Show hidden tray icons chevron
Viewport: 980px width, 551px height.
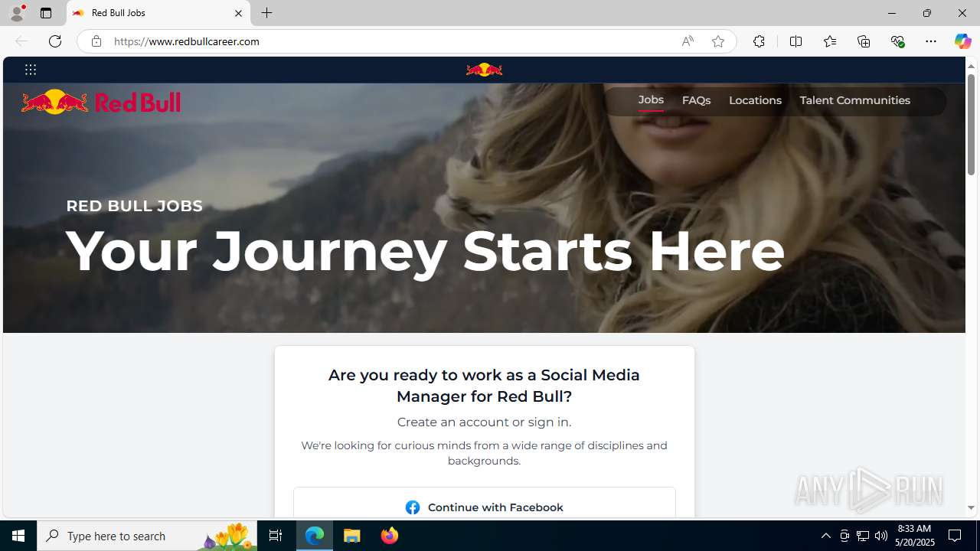point(825,536)
